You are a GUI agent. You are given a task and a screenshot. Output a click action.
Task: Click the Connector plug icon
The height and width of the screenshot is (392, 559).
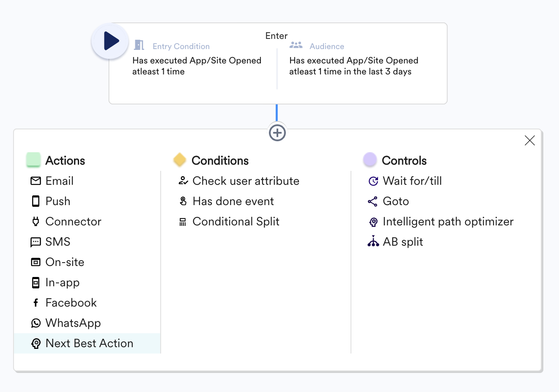36,222
